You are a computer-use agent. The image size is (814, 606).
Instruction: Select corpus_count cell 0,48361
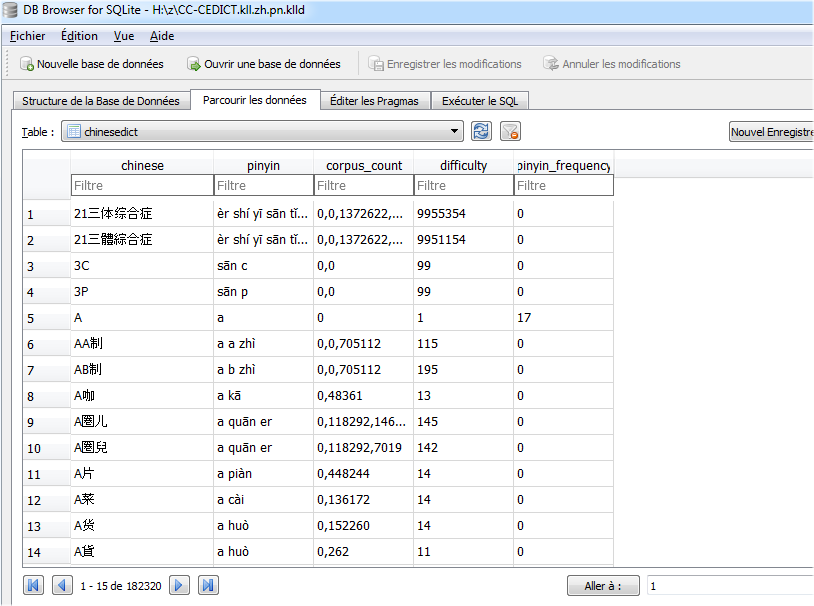tap(364, 395)
